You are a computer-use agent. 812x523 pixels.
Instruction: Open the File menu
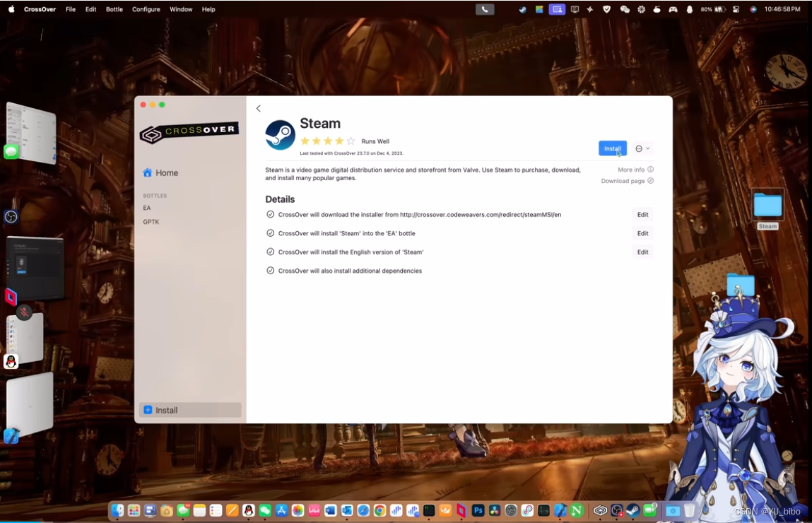[x=71, y=9]
